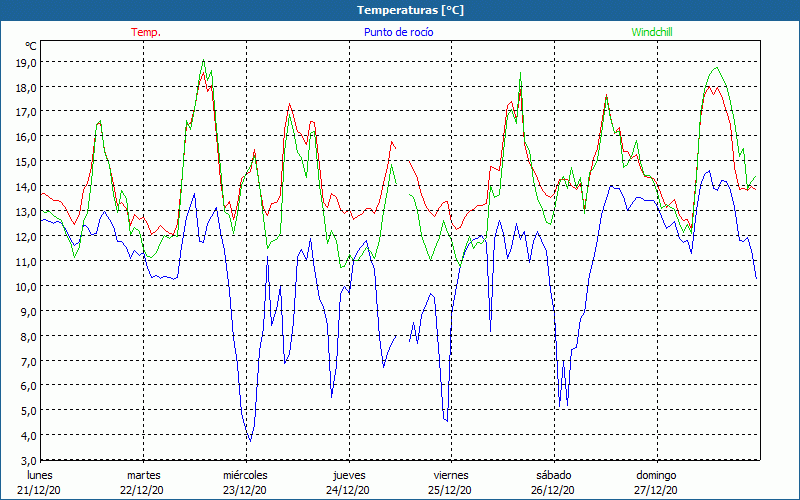This screenshot has width=800, height=500.
Task: Click the Temperaturas [°C] chart title
Action: 410,10
